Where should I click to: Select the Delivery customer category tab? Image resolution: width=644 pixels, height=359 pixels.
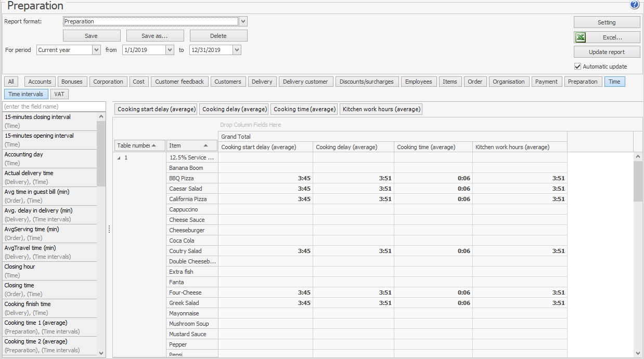tap(305, 82)
